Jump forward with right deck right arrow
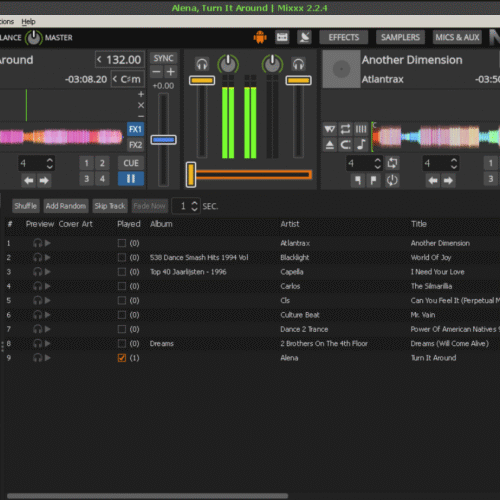Image resolution: width=500 pixels, height=500 pixels. point(448,181)
